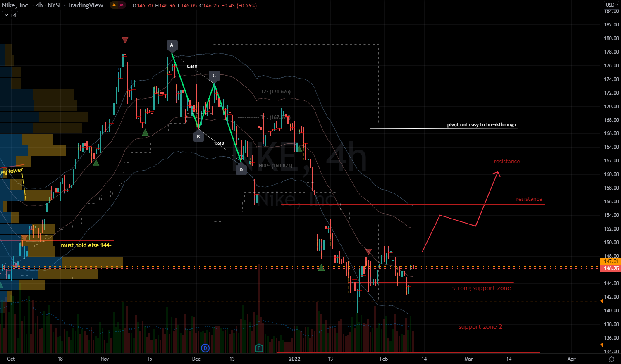The height and width of the screenshot is (364, 621).
Task: Open the USD currency dropdown
Action: point(611,5)
